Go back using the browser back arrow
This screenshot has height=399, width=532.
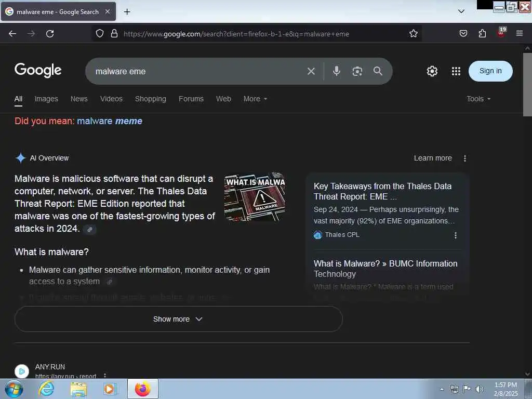pos(12,34)
